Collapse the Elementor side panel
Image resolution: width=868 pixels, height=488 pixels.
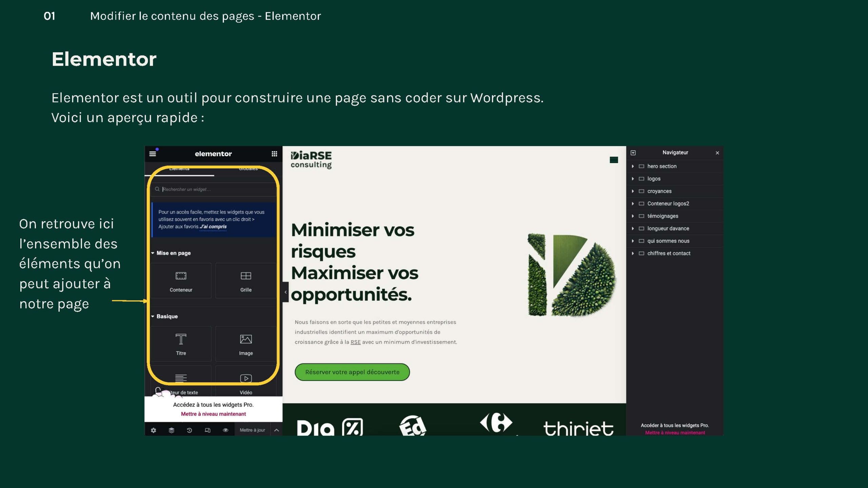[x=285, y=292]
